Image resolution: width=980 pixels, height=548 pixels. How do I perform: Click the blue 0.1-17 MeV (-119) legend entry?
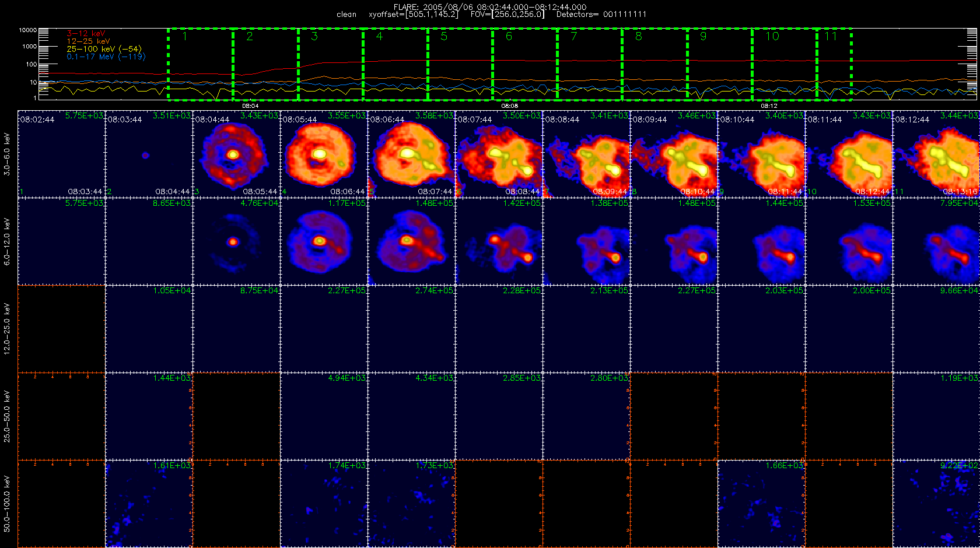pyautogui.click(x=106, y=57)
